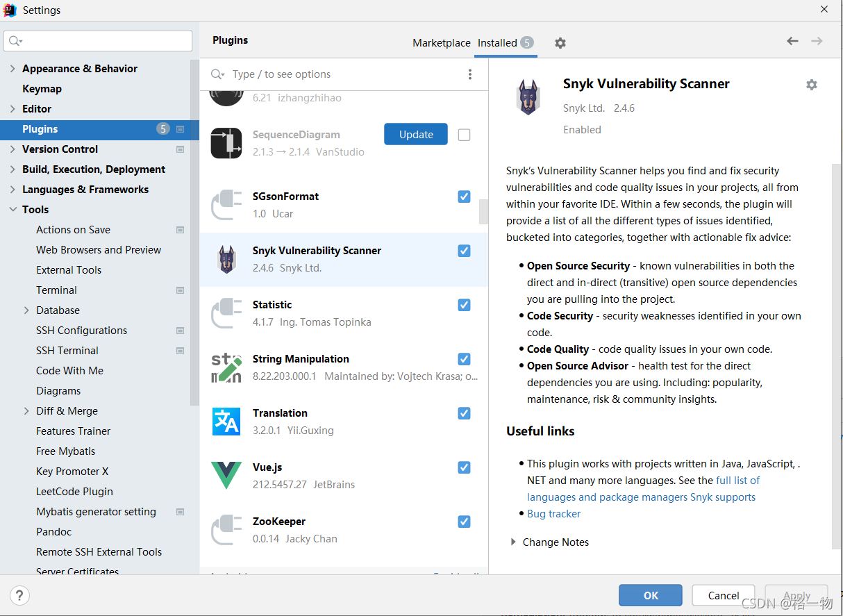
Task: Click the back navigation arrow
Action: point(792,41)
